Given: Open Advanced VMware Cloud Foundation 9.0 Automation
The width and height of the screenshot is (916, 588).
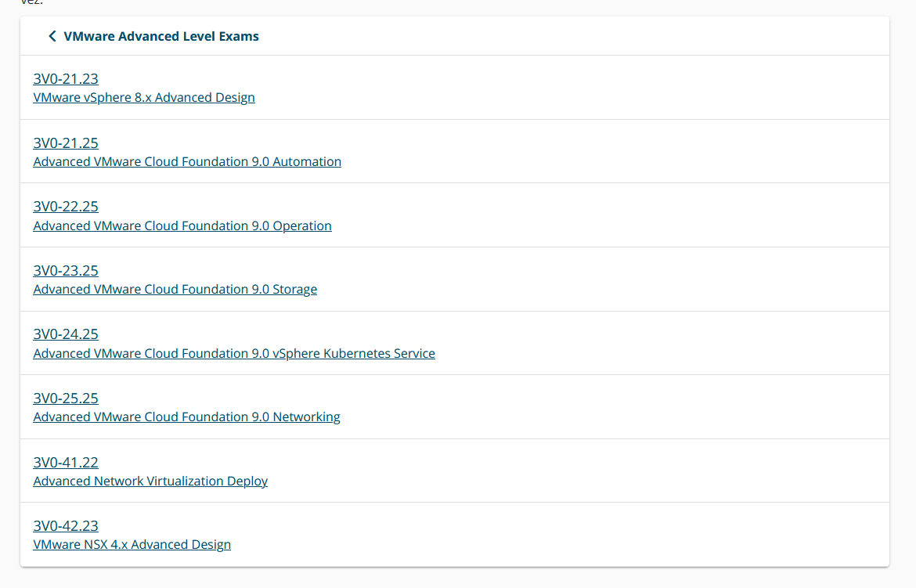Looking at the screenshot, I should pyautogui.click(x=187, y=162).
